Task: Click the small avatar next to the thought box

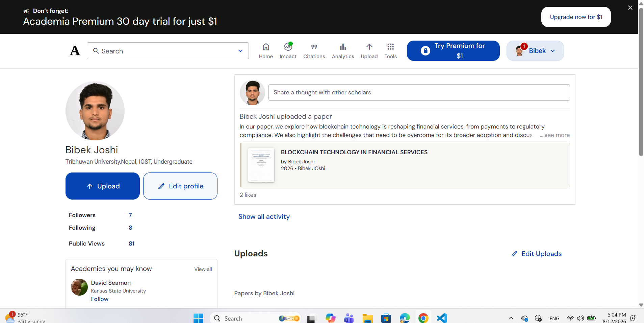Action: (x=252, y=92)
